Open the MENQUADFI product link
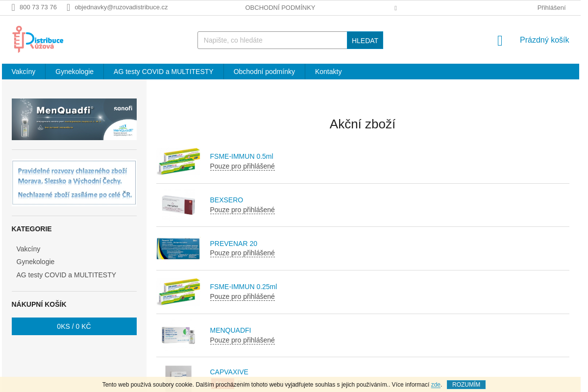The width and height of the screenshot is (588, 392). (x=230, y=330)
